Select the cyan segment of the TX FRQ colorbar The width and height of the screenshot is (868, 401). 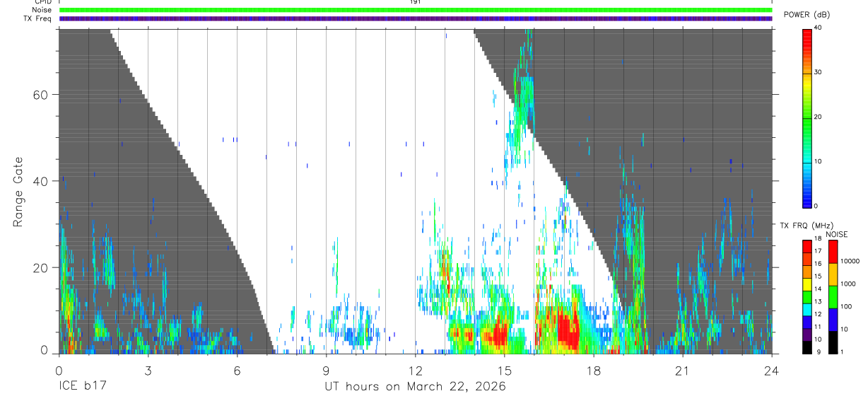807,310
